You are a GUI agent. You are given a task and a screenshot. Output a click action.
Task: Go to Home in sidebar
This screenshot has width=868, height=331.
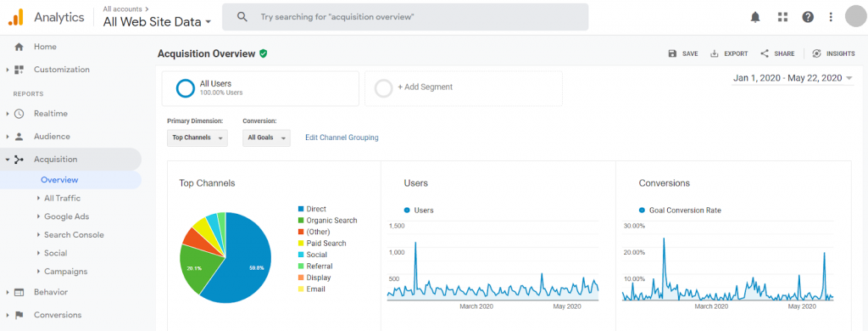(x=46, y=48)
